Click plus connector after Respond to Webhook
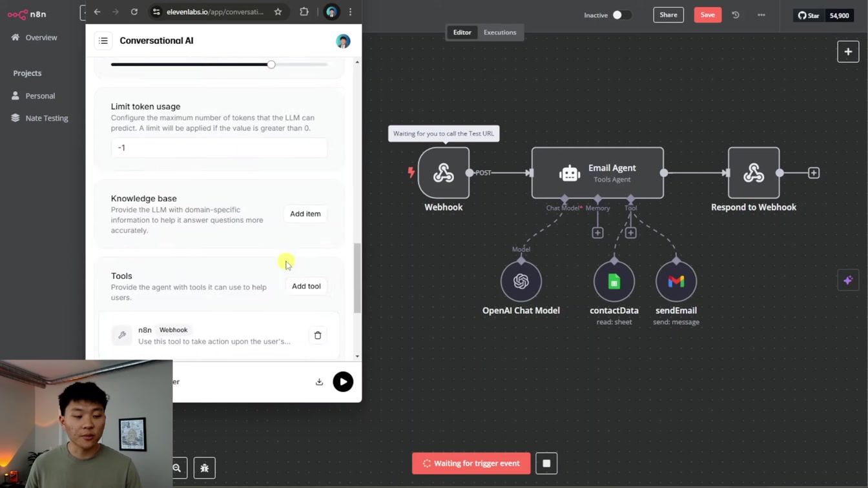This screenshot has height=488, width=868. pos(814,173)
